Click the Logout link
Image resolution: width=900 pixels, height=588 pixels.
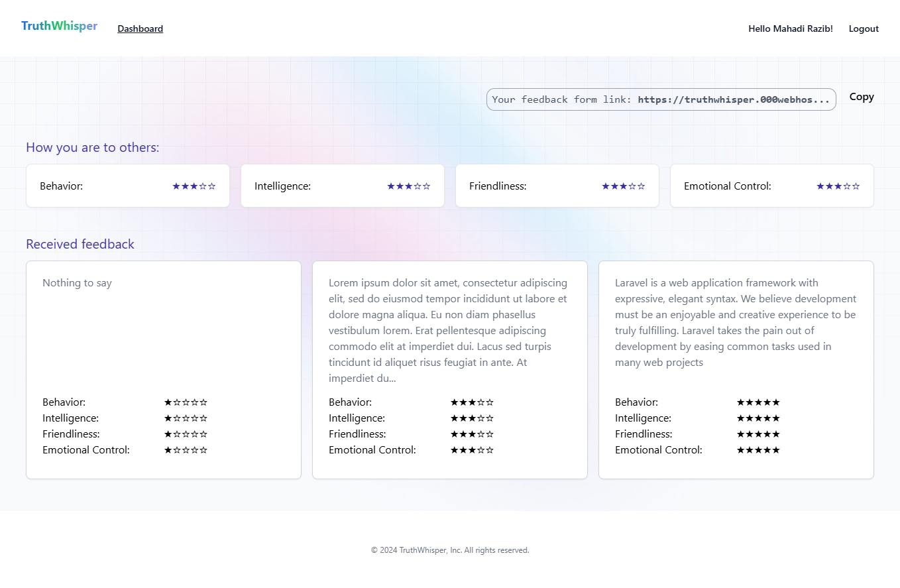point(863,29)
